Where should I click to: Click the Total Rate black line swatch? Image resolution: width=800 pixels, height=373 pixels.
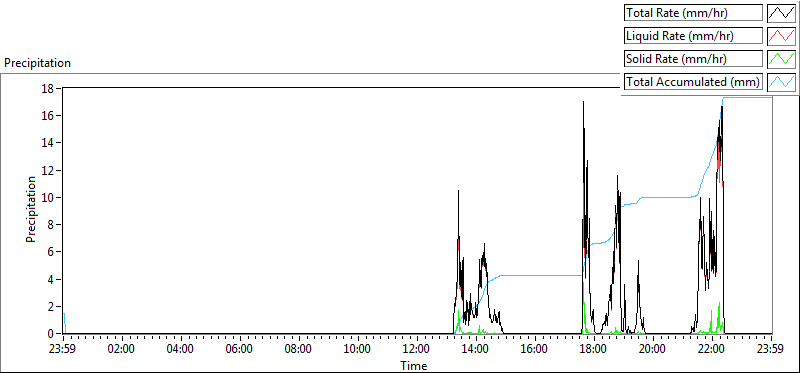(782, 13)
